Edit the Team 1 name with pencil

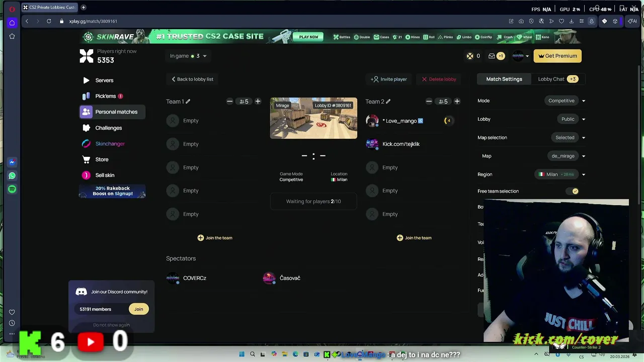click(188, 102)
